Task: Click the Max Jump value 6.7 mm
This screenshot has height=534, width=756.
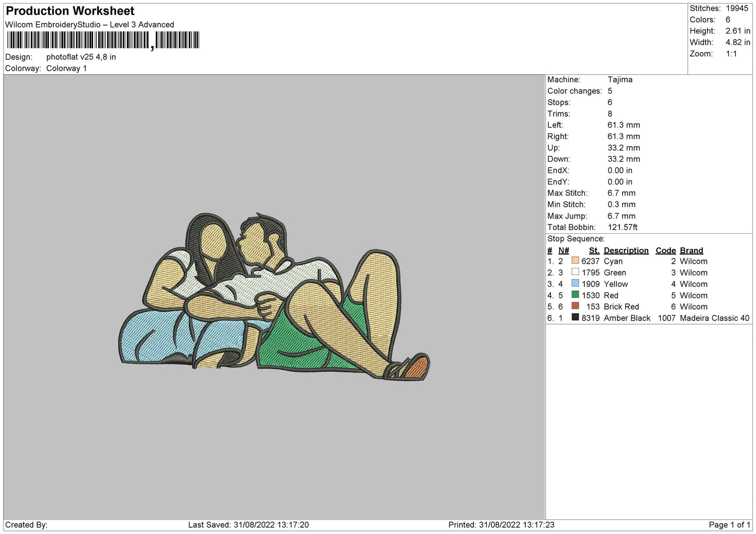Action: [622, 216]
